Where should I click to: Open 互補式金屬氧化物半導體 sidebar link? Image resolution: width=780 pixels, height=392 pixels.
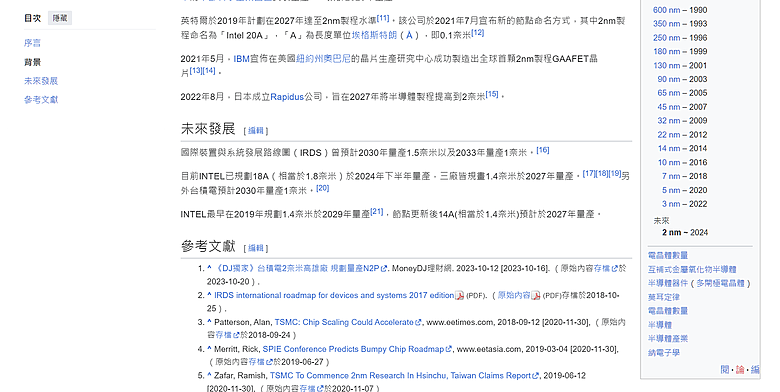point(692,269)
